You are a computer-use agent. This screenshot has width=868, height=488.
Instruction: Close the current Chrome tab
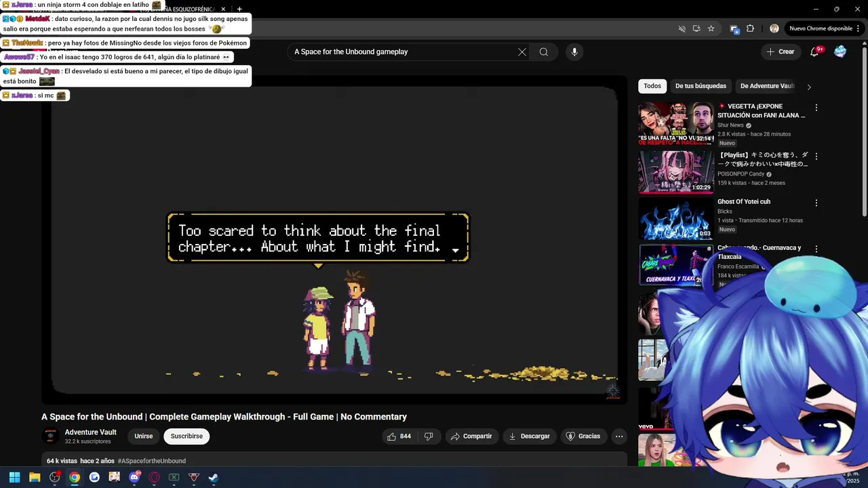(x=223, y=9)
